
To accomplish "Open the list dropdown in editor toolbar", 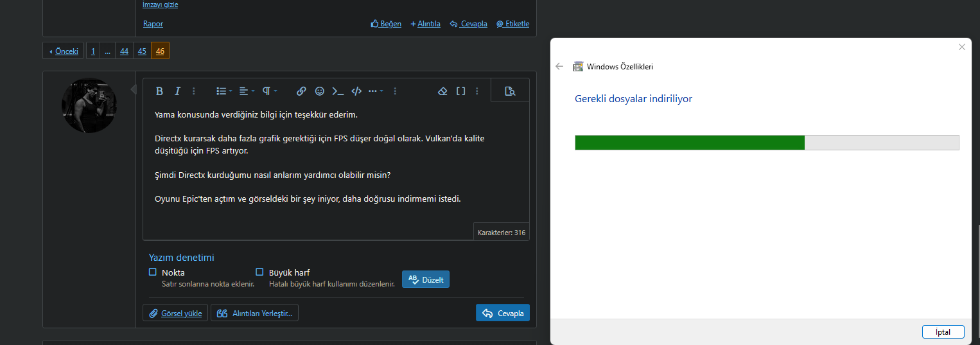I will 224,91.
